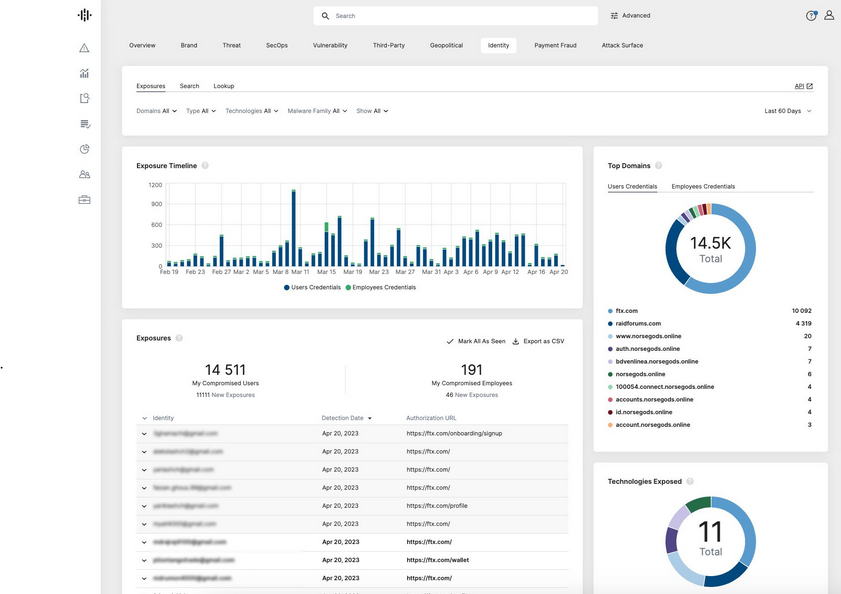The width and height of the screenshot is (841, 594).
Task: Click info icon next to Top Domains
Action: click(658, 166)
